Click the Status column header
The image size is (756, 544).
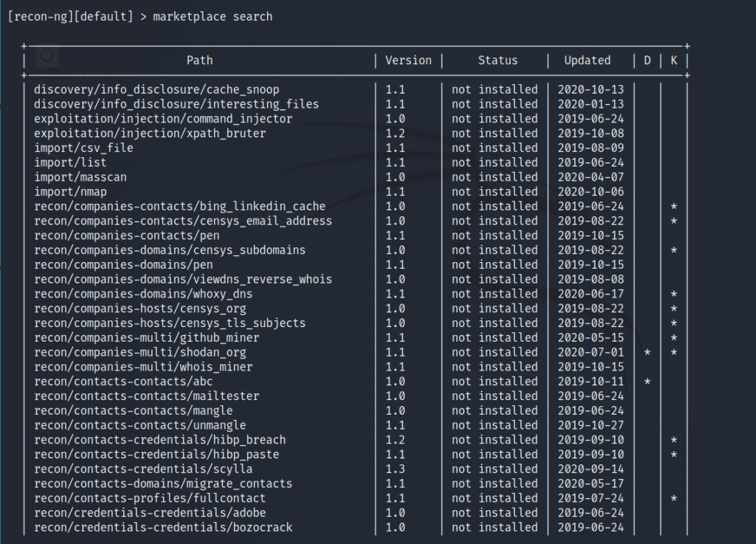pyautogui.click(x=498, y=61)
